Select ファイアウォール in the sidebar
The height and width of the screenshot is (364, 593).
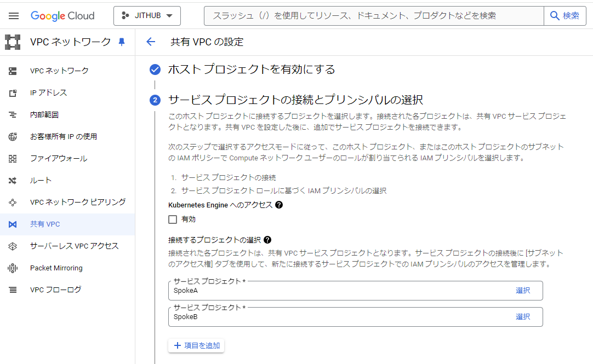point(59,159)
